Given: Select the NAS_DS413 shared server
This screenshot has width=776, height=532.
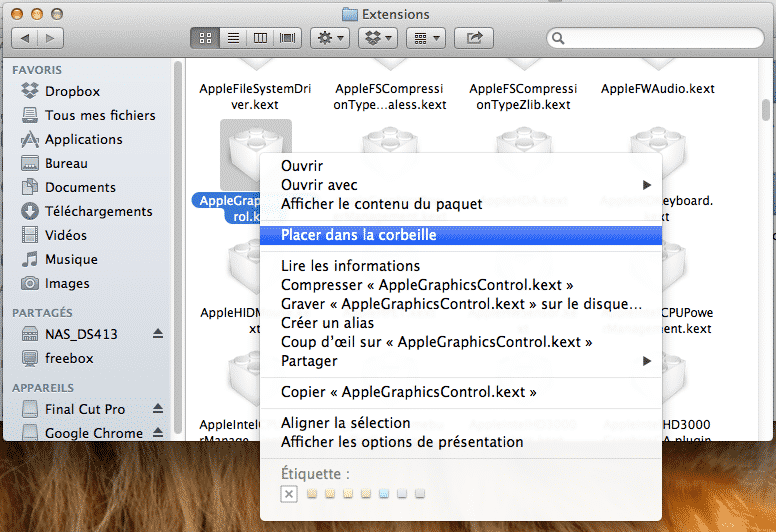Looking at the screenshot, I should [x=69, y=334].
